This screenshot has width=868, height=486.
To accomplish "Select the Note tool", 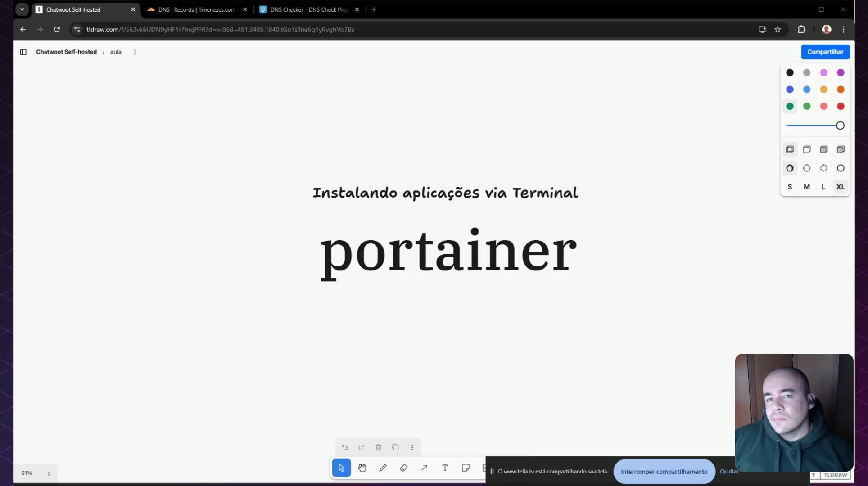I will (x=465, y=468).
